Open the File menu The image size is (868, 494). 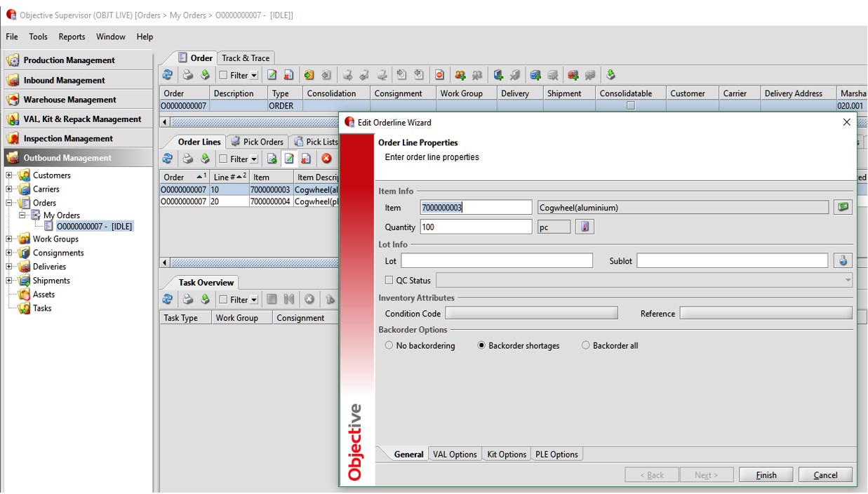pyautogui.click(x=12, y=36)
